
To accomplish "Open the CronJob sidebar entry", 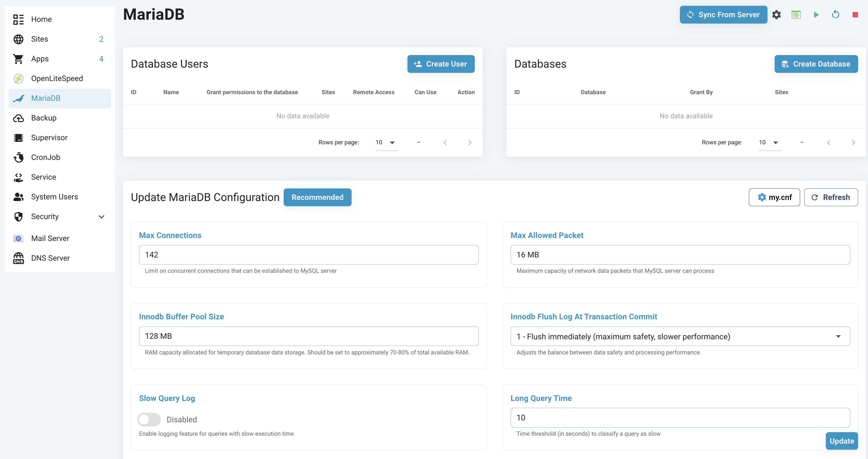I will coord(45,157).
